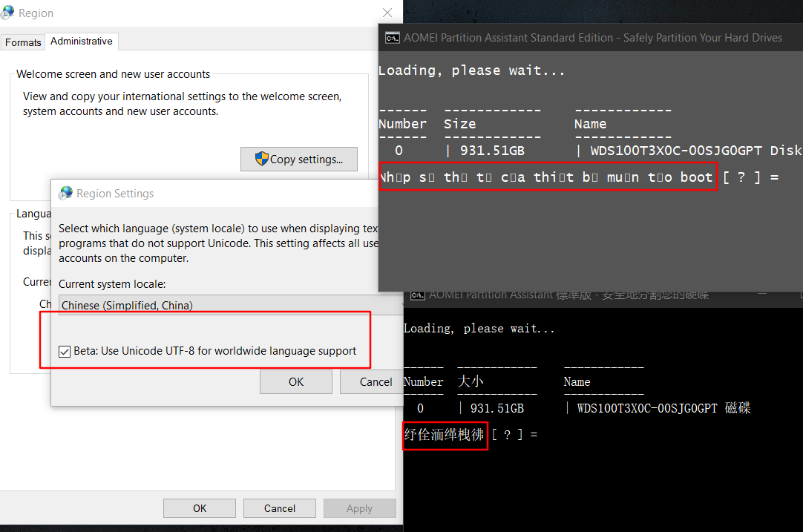The width and height of the screenshot is (803, 532).
Task: Click OK at the bottom of Region window
Action: pos(199,508)
